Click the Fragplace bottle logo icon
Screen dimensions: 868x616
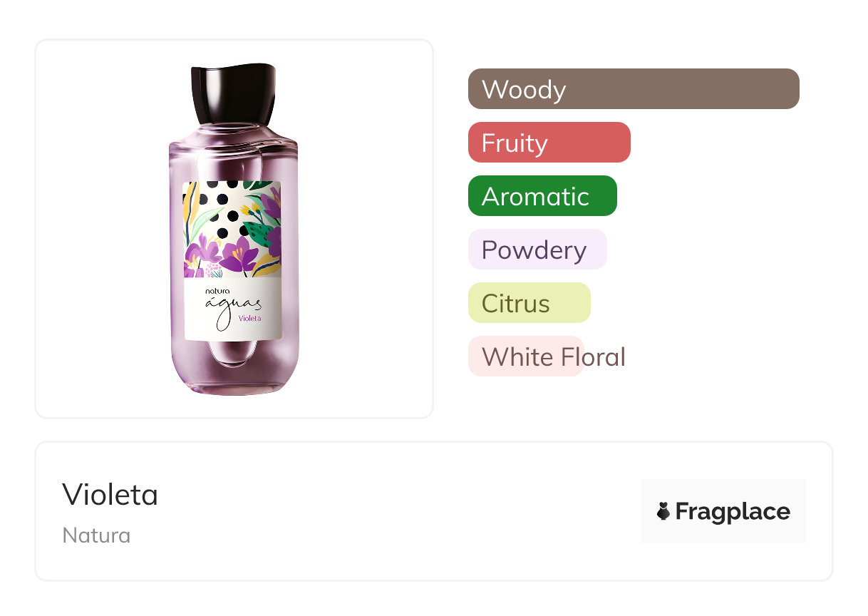[663, 511]
